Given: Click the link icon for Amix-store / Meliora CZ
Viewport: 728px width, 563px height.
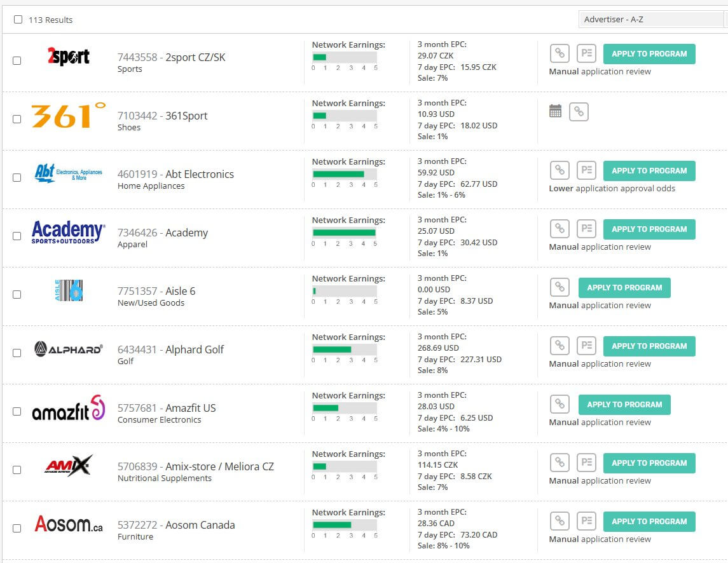Looking at the screenshot, I should 560,463.
